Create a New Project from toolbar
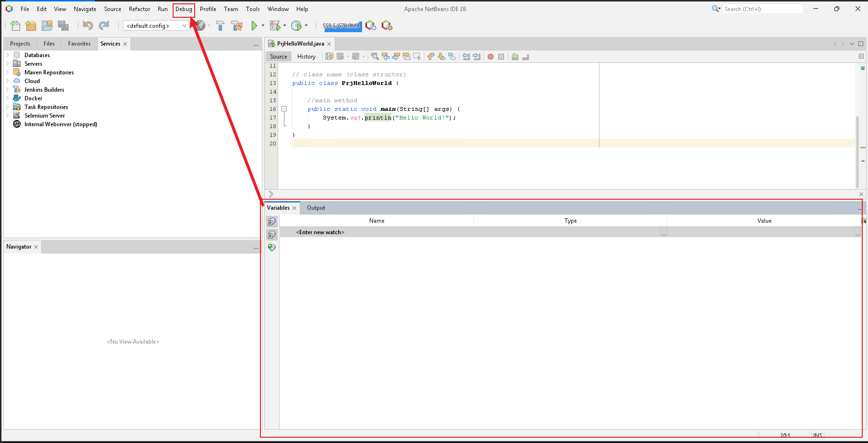The width and height of the screenshot is (868, 443). [x=31, y=26]
